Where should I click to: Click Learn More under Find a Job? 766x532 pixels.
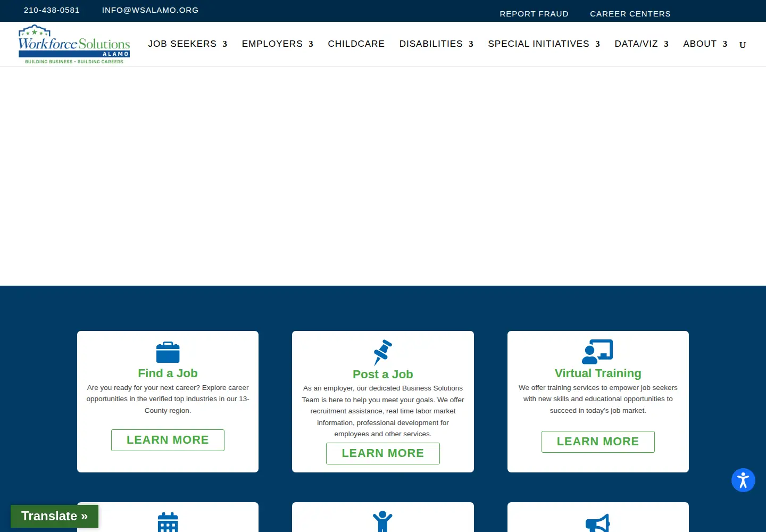[168, 440]
